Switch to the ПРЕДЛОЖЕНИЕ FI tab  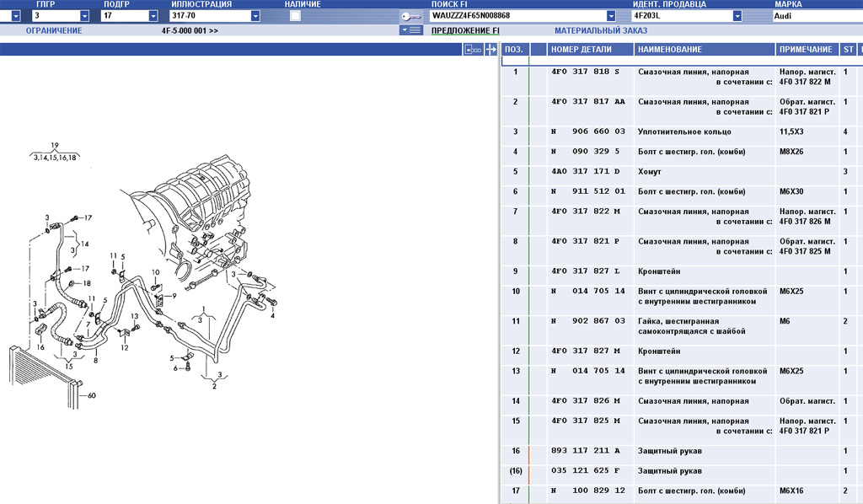[465, 31]
